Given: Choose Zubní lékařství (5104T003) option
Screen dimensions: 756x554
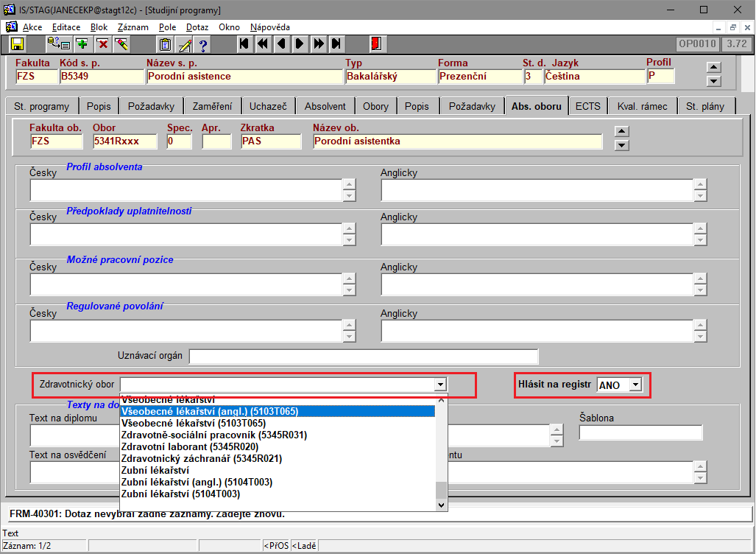Looking at the screenshot, I should (278, 494).
